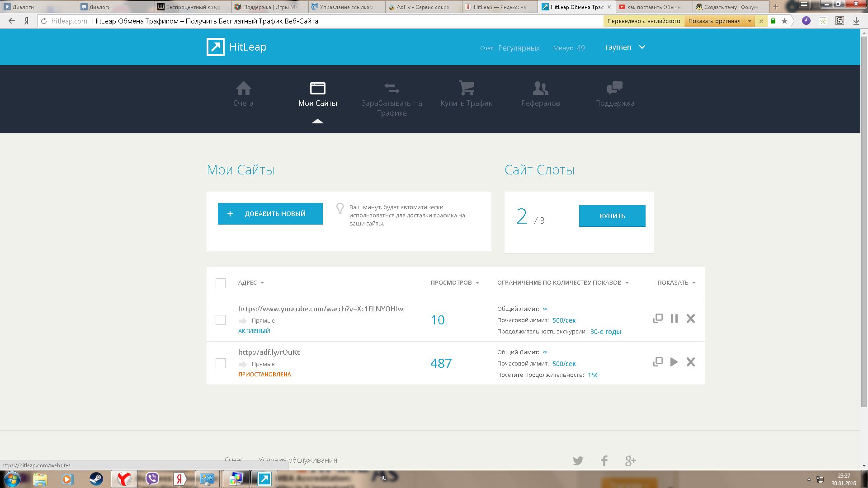
Task: Duplicate the youtube.com site entry
Action: click(658, 319)
